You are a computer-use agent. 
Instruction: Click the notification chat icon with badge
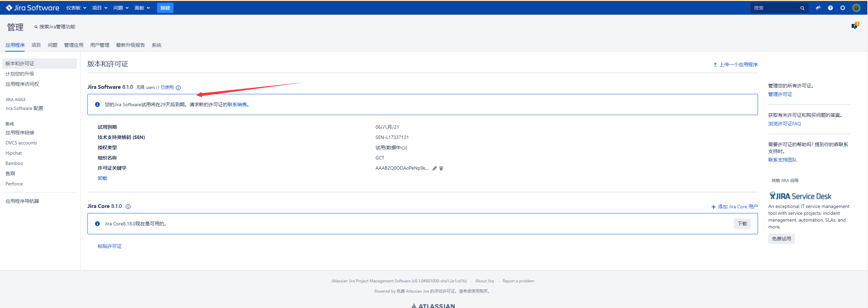click(x=855, y=26)
